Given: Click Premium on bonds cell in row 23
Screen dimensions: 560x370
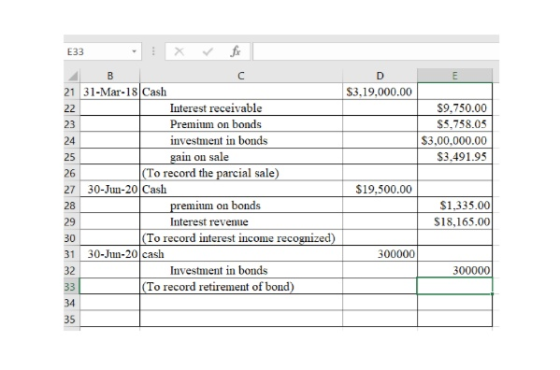Looking at the screenshot, I should point(241,124).
